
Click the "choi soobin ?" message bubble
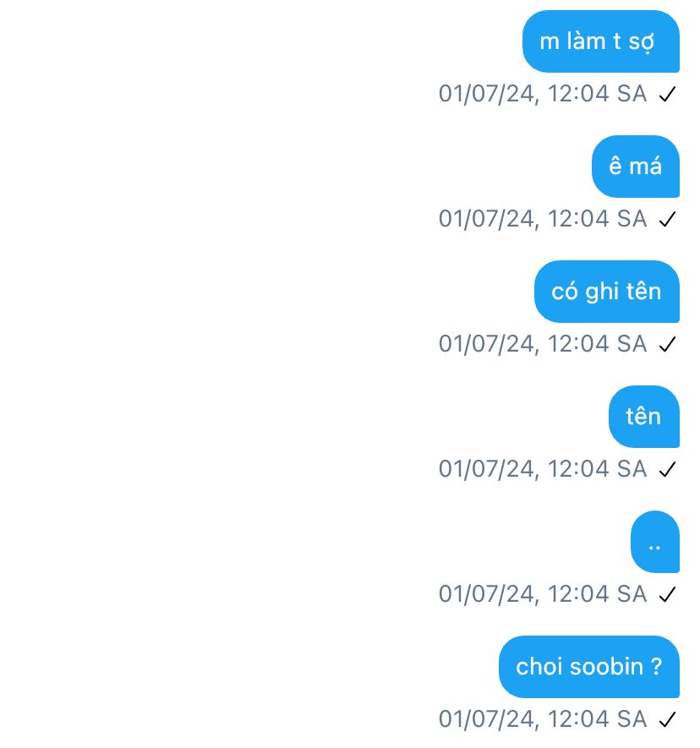pos(588,666)
